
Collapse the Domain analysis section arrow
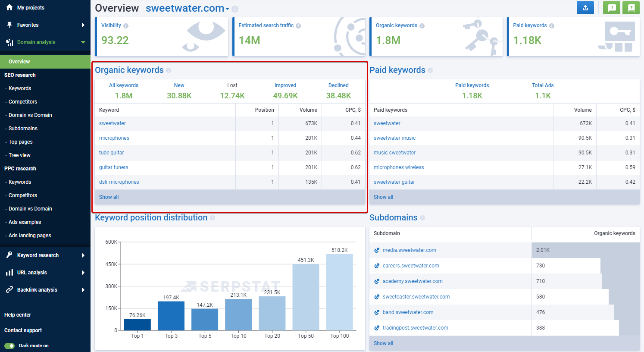pyautogui.click(x=83, y=42)
